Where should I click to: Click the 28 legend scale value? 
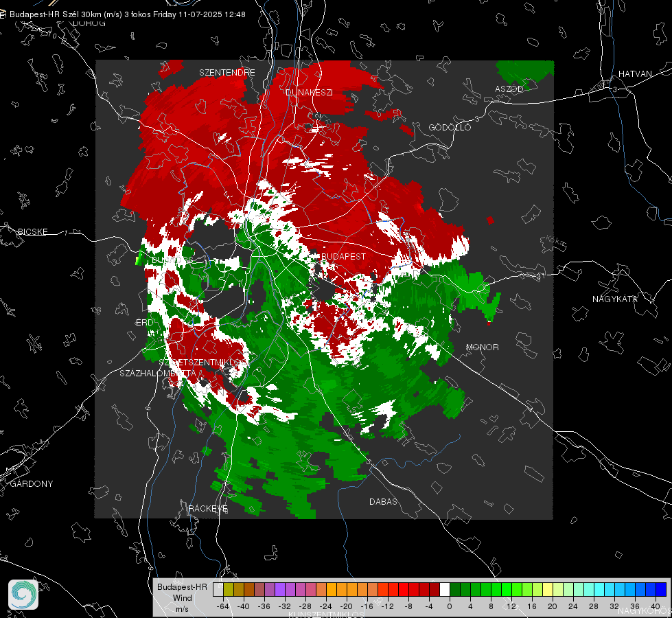[594, 606]
